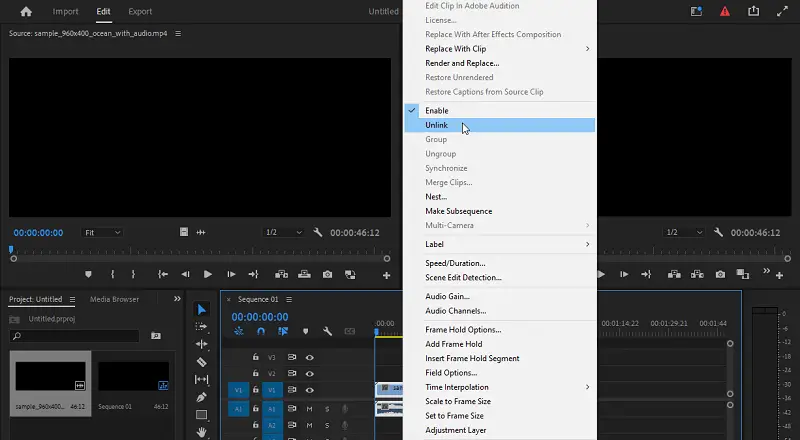The height and width of the screenshot is (440, 800).
Task: Open Source panel menu icon
Action: (178, 33)
